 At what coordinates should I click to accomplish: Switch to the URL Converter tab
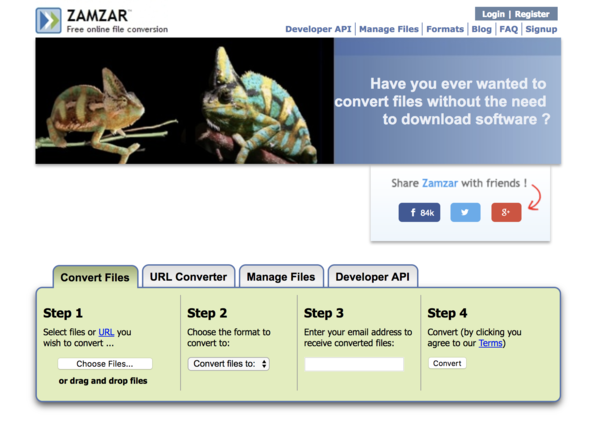point(188,276)
